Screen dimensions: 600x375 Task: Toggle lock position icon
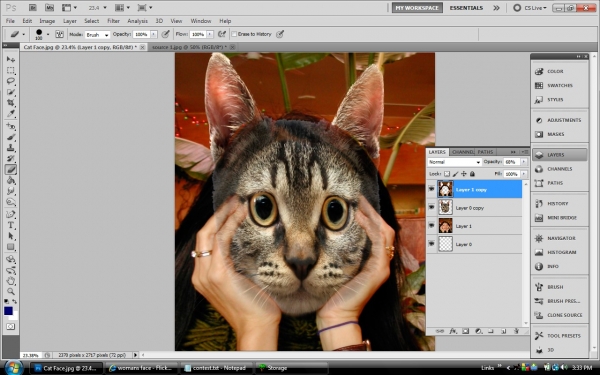(x=464, y=174)
